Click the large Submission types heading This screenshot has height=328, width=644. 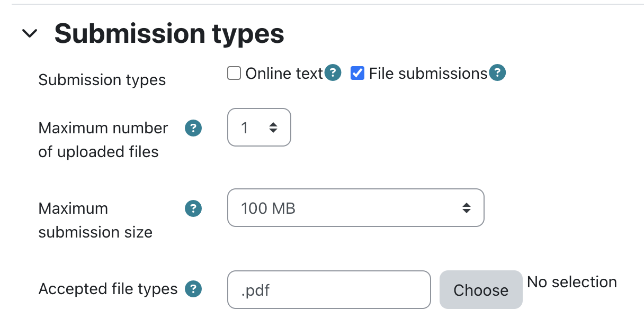click(x=169, y=34)
